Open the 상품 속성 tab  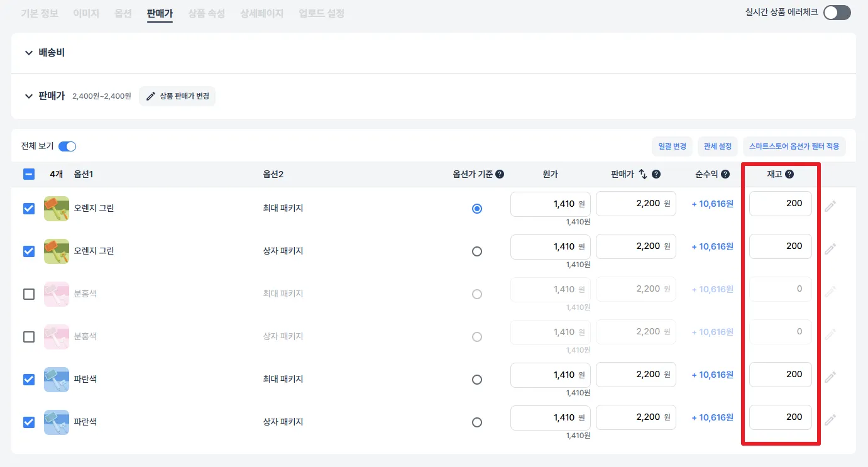point(206,13)
